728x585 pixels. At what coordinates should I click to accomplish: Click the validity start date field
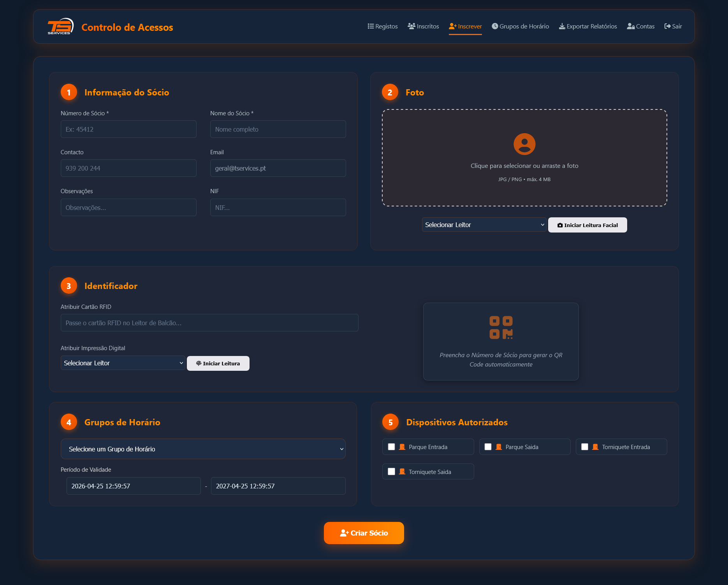click(134, 486)
